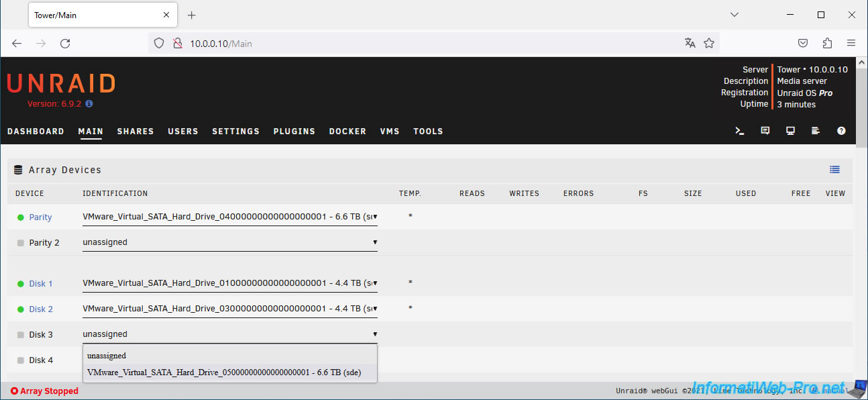Open the browser extensions icon
This screenshot has width=868, height=400.
tap(827, 43)
